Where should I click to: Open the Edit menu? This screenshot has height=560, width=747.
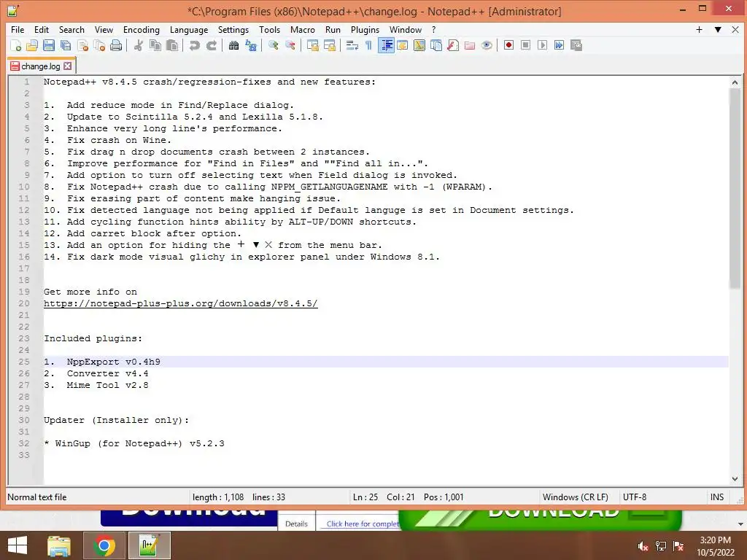[x=42, y=29]
